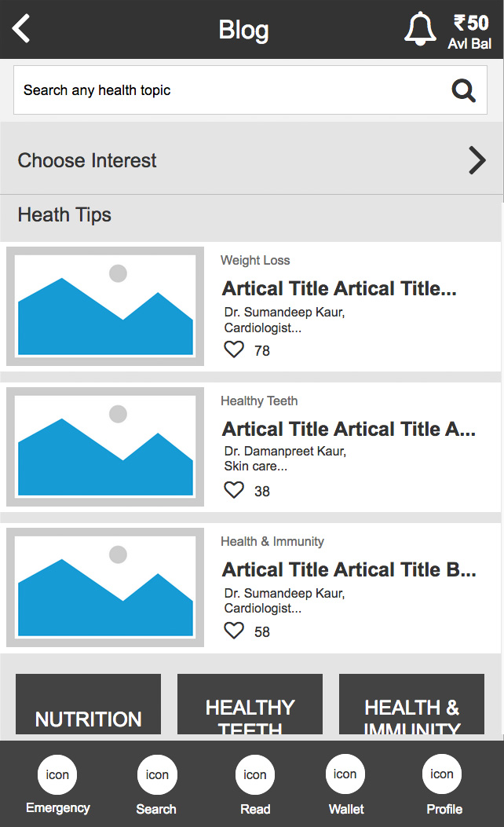Click the search magnifier icon
Viewport: 504px width, 827px height.
coord(464,91)
